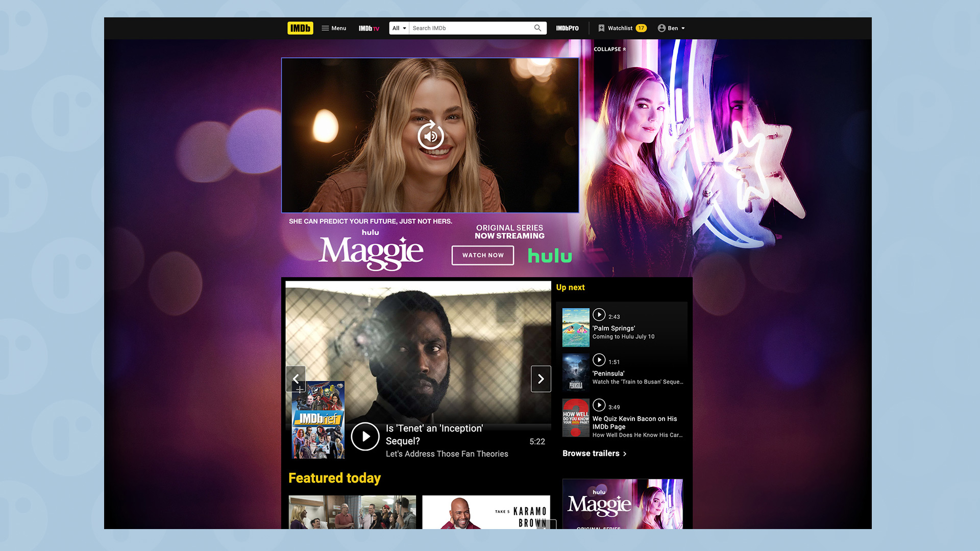Collapse the Maggie ad banner
The width and height of the screenshot is (980, 551).
pyautogui.click(x=609, y=49)
